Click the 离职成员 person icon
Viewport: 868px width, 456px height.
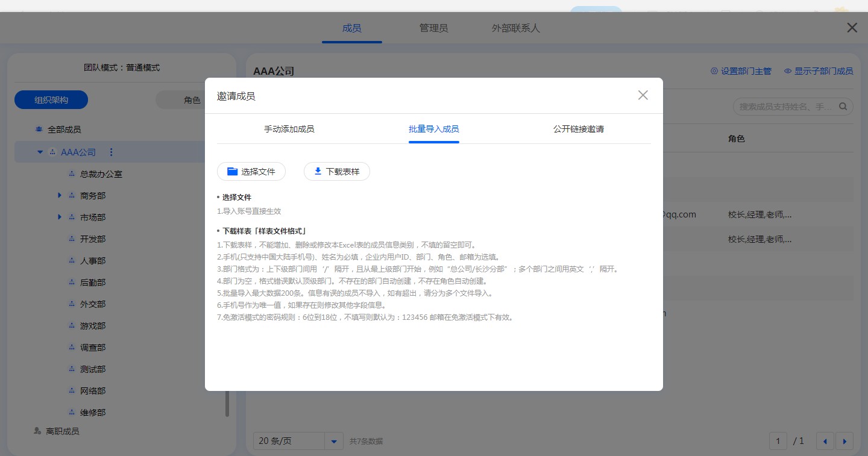pyautogui.click(x=37, y=431)
